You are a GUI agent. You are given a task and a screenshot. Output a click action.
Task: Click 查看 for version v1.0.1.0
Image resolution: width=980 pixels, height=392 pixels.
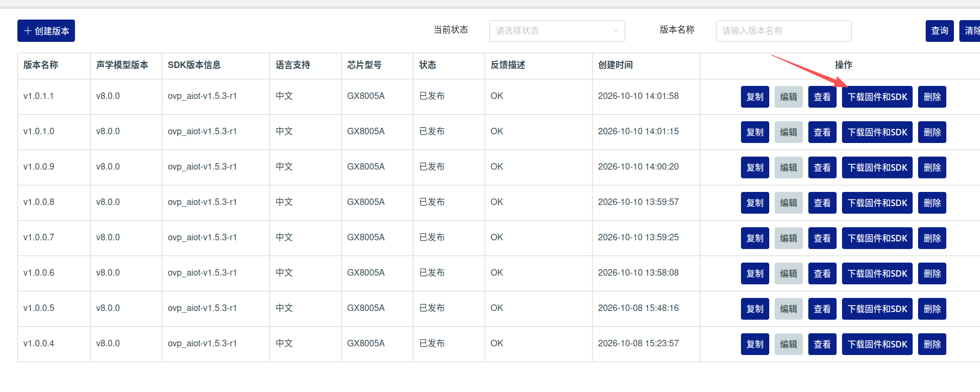(x=822, y=132)
